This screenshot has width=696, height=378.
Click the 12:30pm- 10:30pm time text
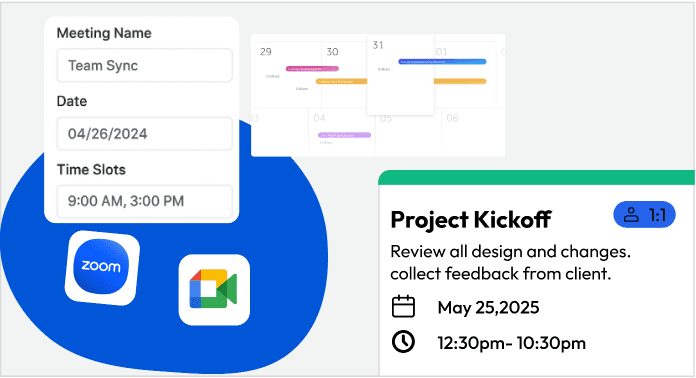pos(512,343)
